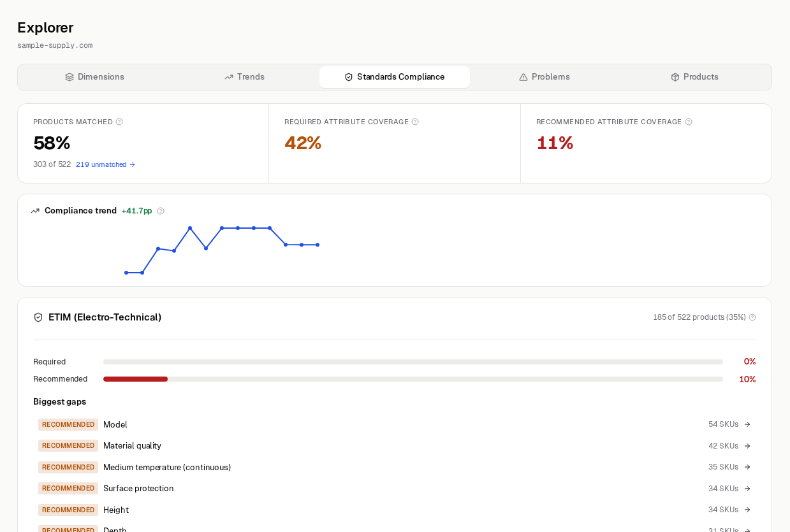Open the Surface protection gap row

[x=395, y=489]
